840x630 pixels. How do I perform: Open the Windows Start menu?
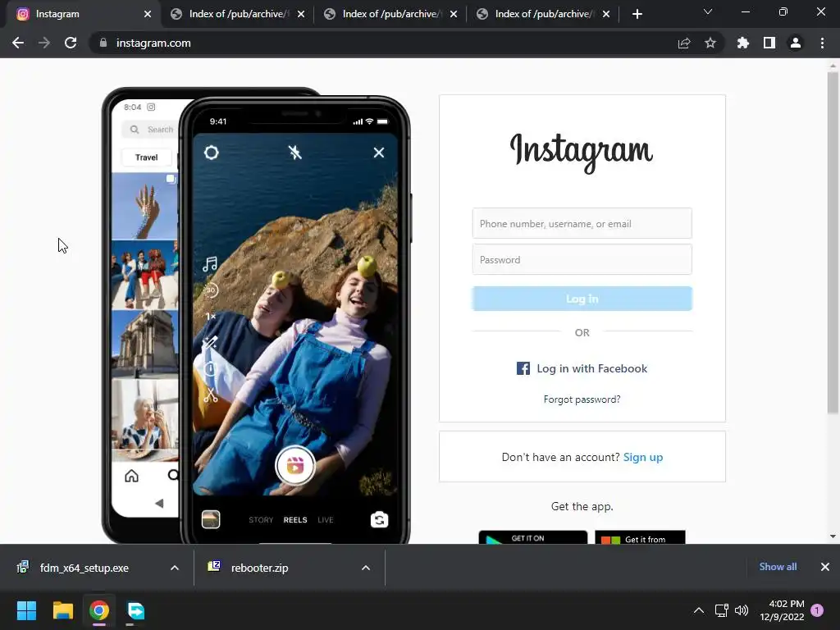[x=26, y=610]
